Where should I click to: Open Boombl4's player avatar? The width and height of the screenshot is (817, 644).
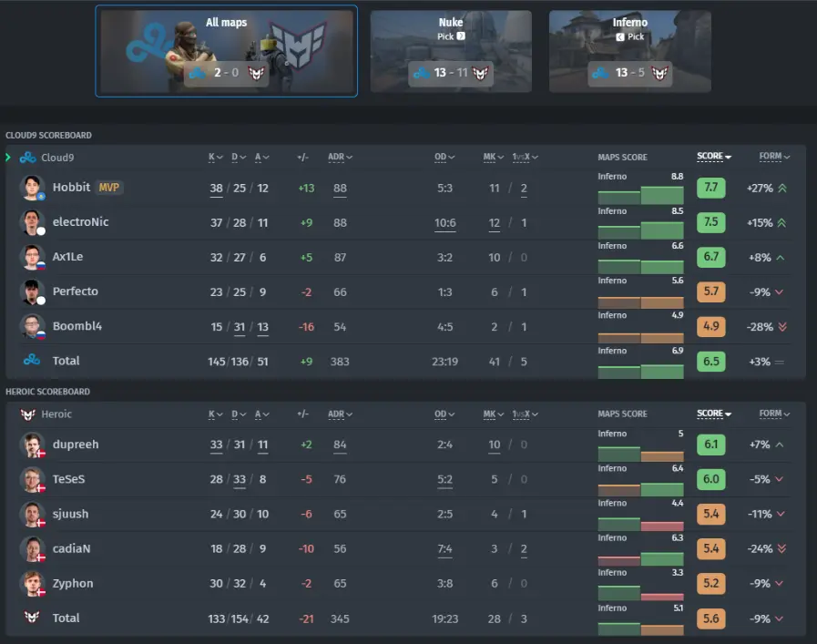click(32, 326)
